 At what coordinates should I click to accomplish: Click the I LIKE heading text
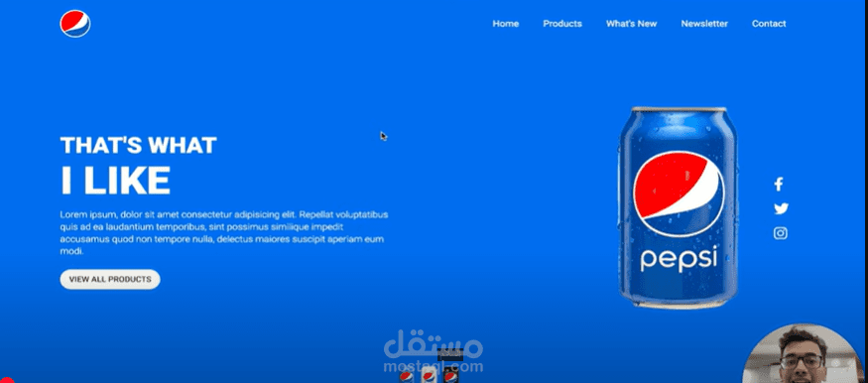[x=115, y=181]
